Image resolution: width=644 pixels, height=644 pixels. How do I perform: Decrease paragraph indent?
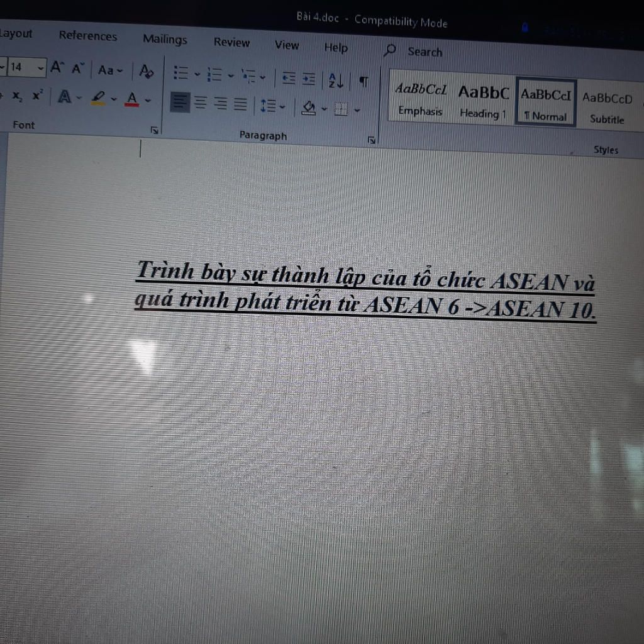(289, 78)
